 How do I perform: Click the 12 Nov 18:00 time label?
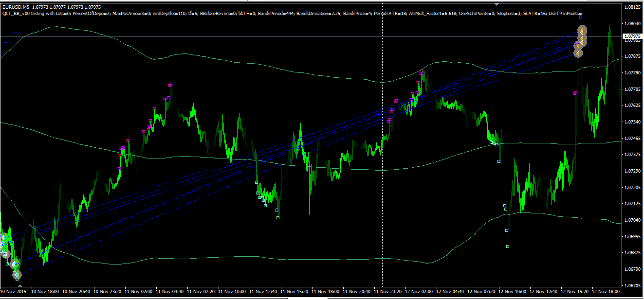coord(607,292)
